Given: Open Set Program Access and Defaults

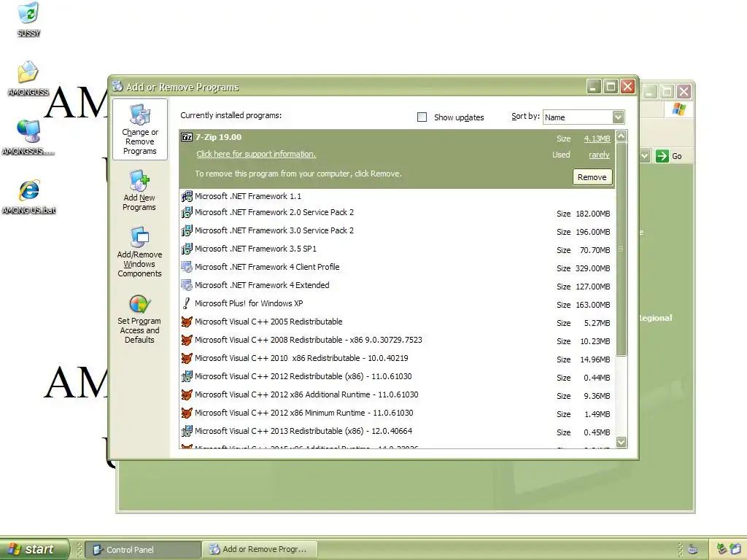Looking at the screenshot, I should [x=139, y=319].
